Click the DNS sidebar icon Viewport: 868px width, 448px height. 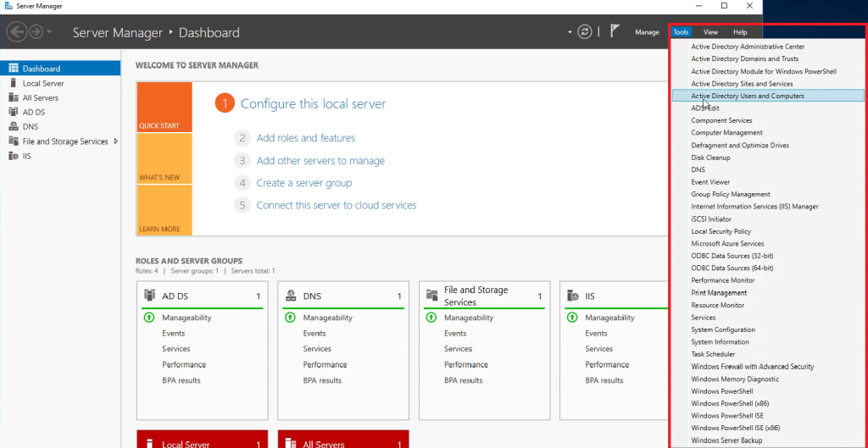[14, 126]
